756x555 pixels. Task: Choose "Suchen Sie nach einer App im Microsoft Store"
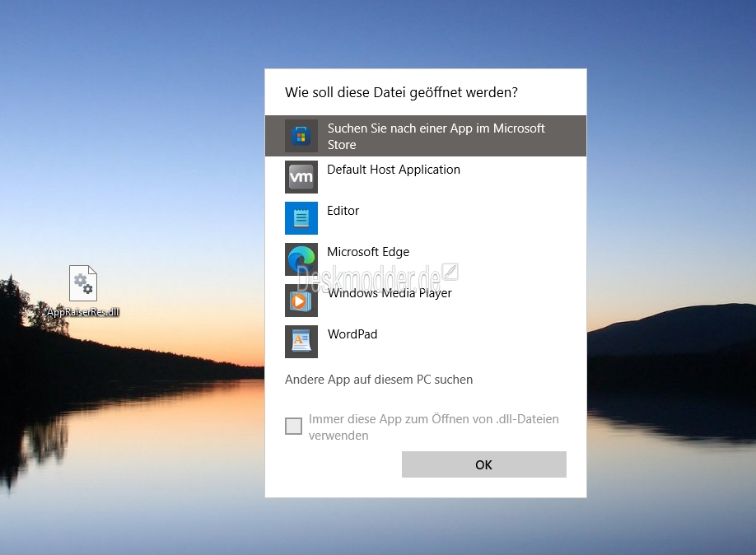tap(426, 136)
